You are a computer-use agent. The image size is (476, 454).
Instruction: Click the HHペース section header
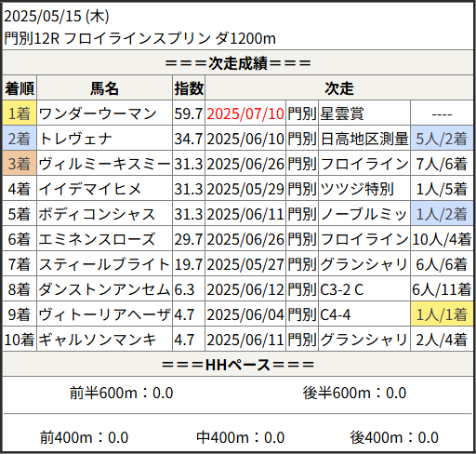click(x=238, y=365)
